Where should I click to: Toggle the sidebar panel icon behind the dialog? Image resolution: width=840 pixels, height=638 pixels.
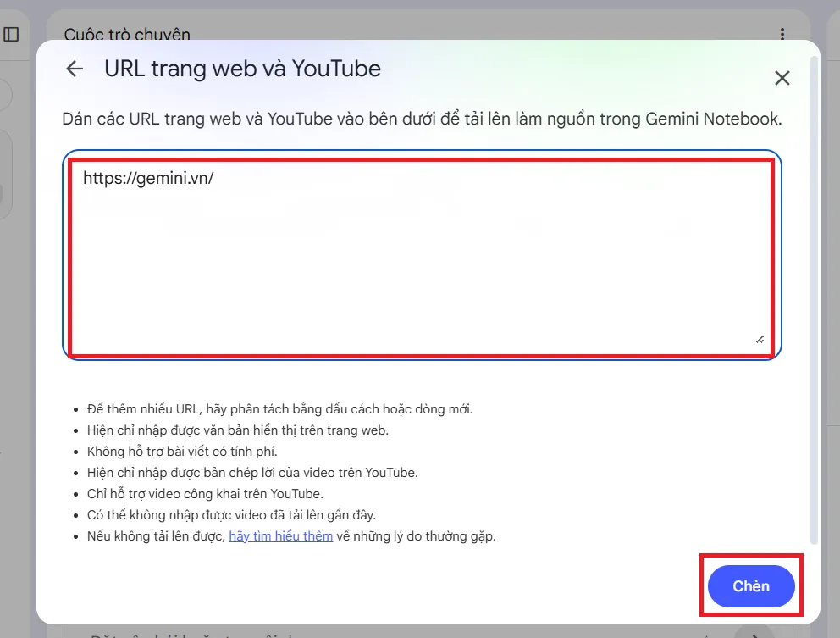11,35
